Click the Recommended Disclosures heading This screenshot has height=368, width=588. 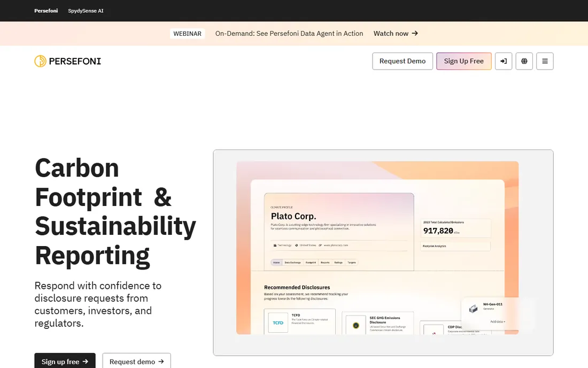pos(297,287)
